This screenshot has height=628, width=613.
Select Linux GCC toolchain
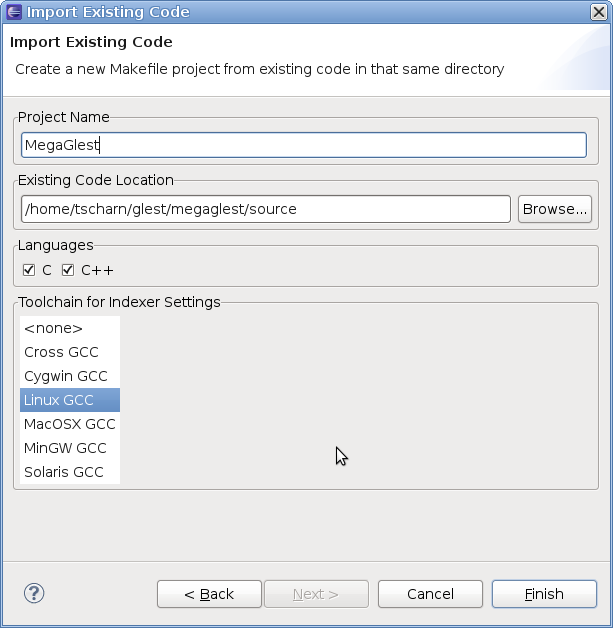(70, 400)
